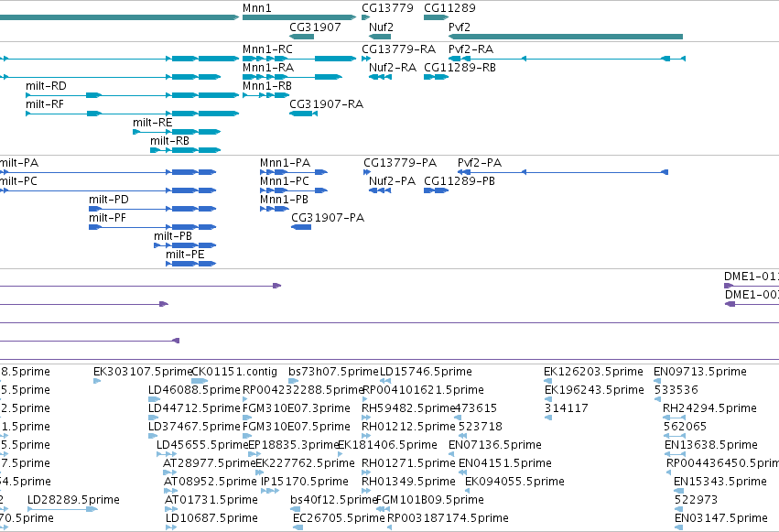Select the Mnn1 gene bar
Viewport: 779px width, 532px height.
click(299, 17)
